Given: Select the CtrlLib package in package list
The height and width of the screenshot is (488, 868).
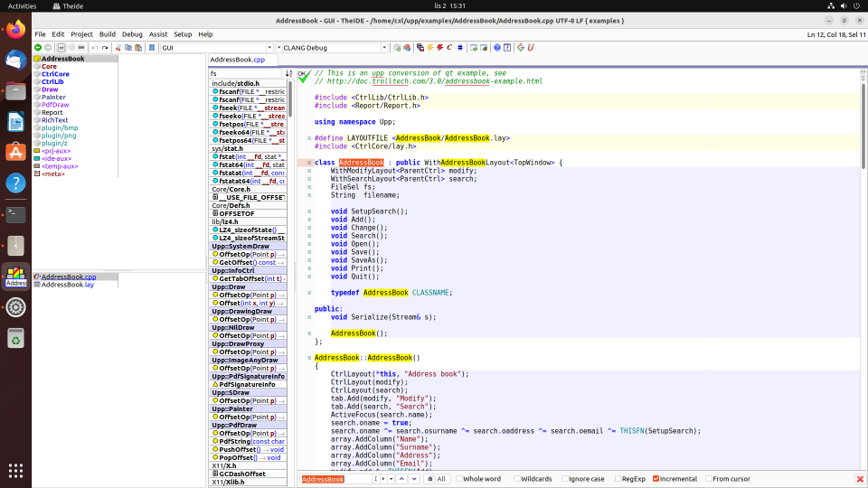Looking at the screenshot, I should coord(52,81).
